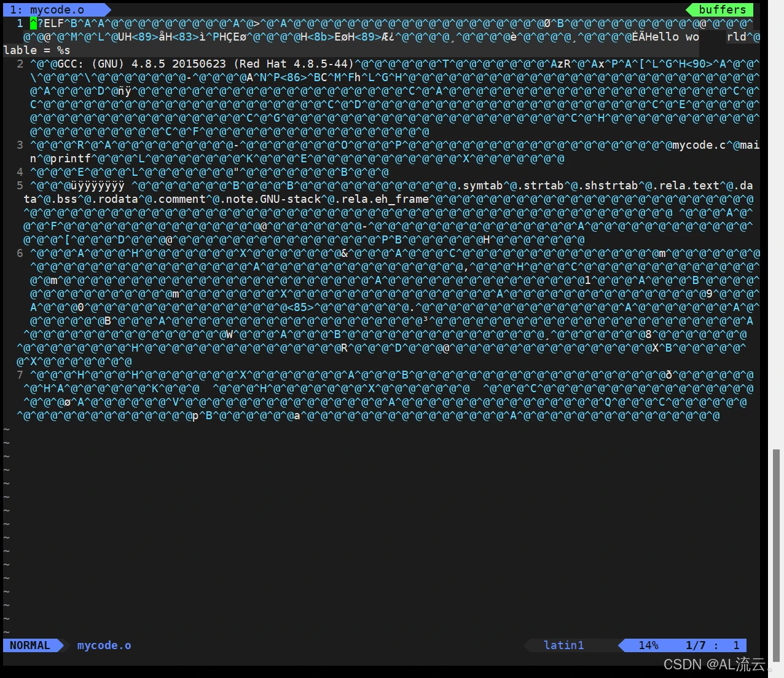This screenshot has height=678, width=784.
Task: Click the 'Hello wo' string text
Action: (x=672, y=37)
